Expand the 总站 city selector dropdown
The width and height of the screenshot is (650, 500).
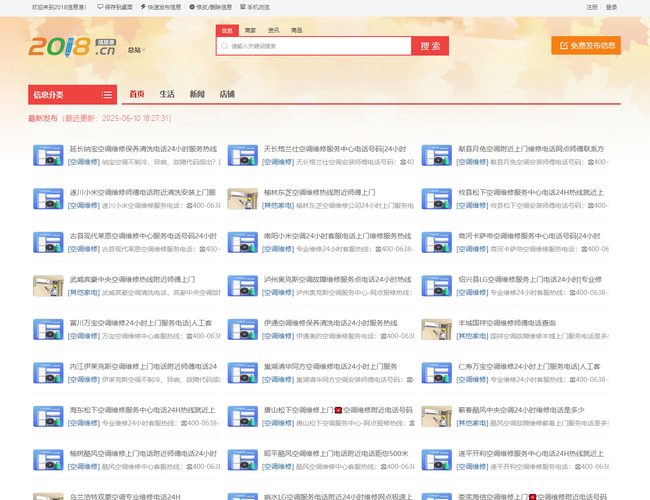click(135, 49)
